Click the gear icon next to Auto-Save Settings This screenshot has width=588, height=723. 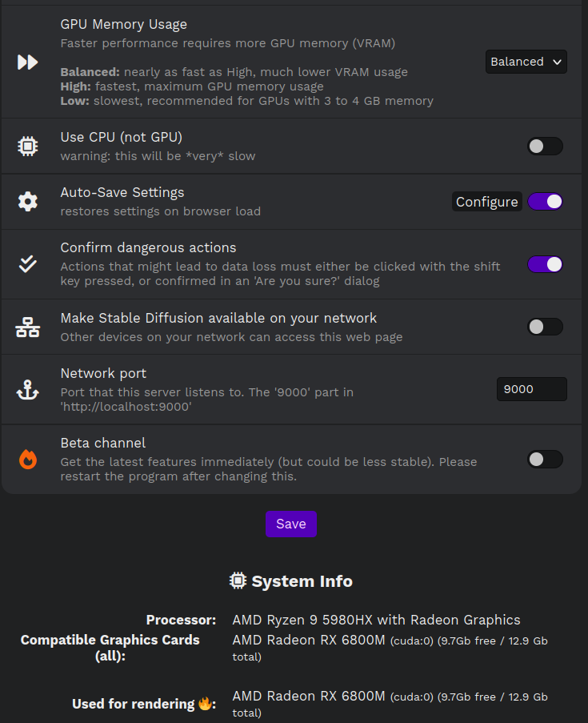pos(28,202)
